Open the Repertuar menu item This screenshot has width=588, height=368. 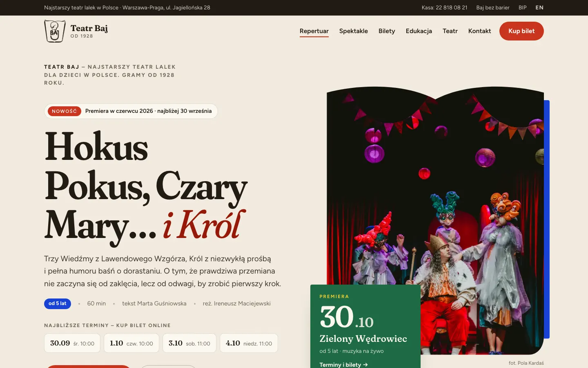314,31
